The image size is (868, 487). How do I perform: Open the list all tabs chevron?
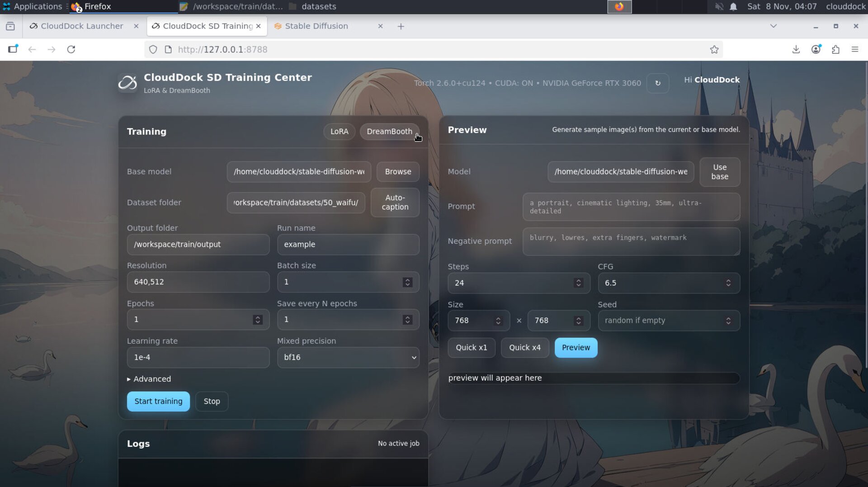[773, 26]
